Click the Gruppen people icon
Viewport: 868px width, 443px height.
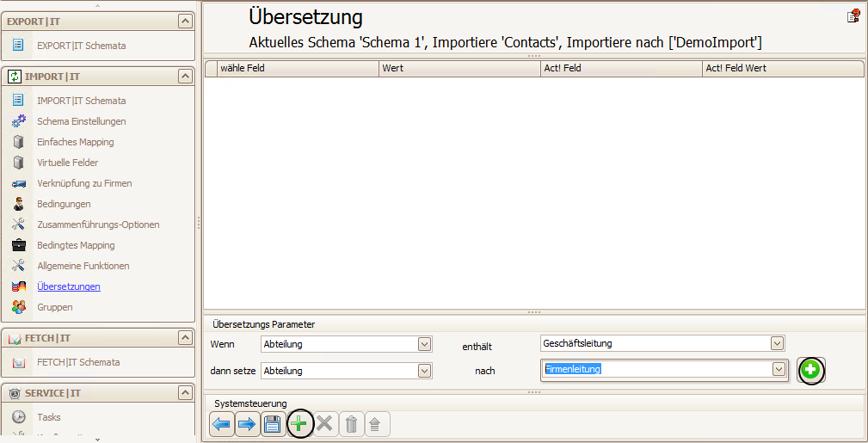19,307
